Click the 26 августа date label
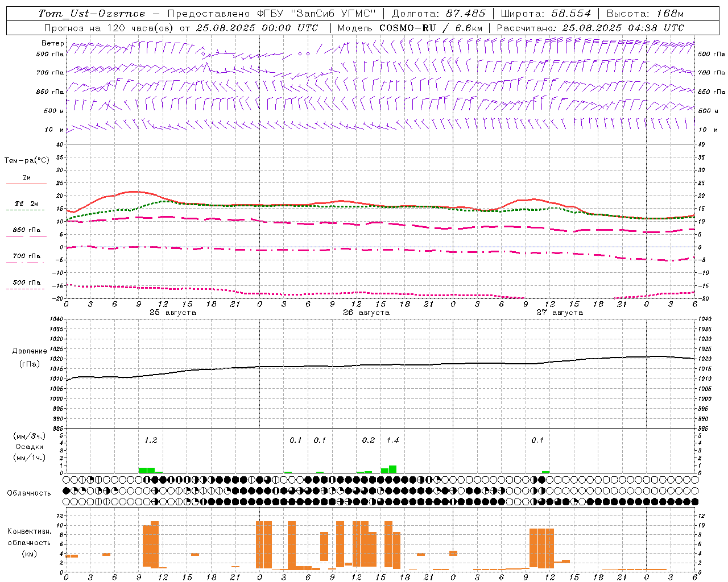The height and width of the screenshot is (582, 728). [366, 313]
